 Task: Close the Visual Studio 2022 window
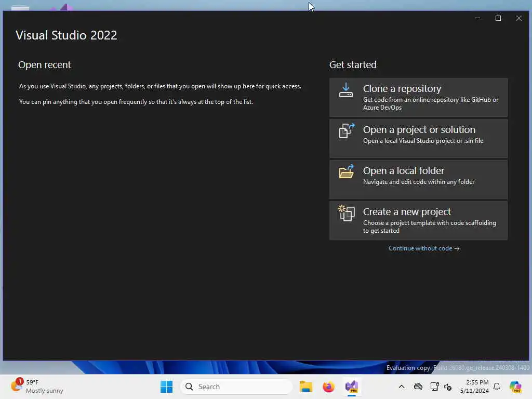pyautogui.click(x=518, y=18)
